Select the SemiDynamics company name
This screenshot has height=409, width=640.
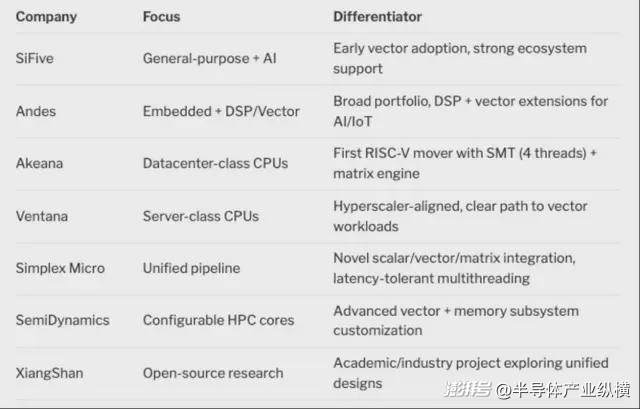point(63,320)
